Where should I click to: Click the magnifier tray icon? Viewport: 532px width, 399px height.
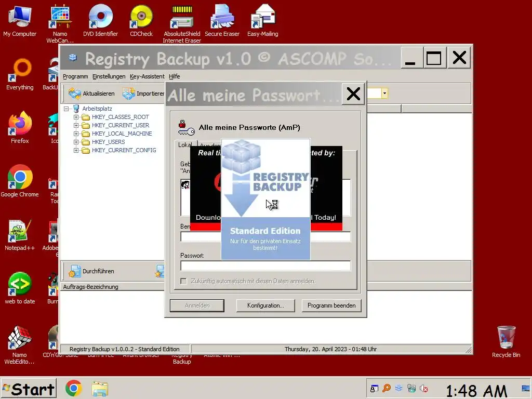(387, 388)
